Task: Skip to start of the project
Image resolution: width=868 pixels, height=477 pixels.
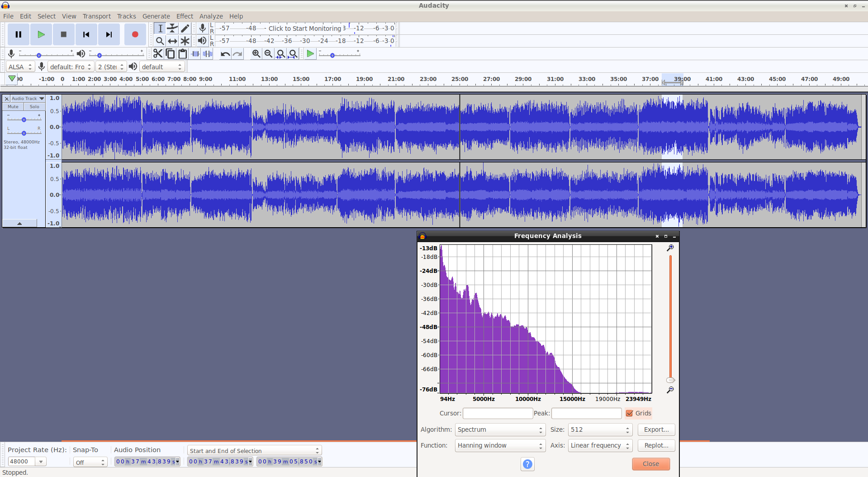Action: (86, 34)
